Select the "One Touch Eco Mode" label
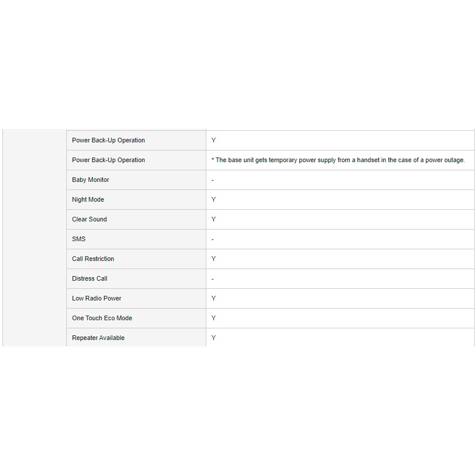This screenshot has height=476, width=476. [x=102, y=318]
